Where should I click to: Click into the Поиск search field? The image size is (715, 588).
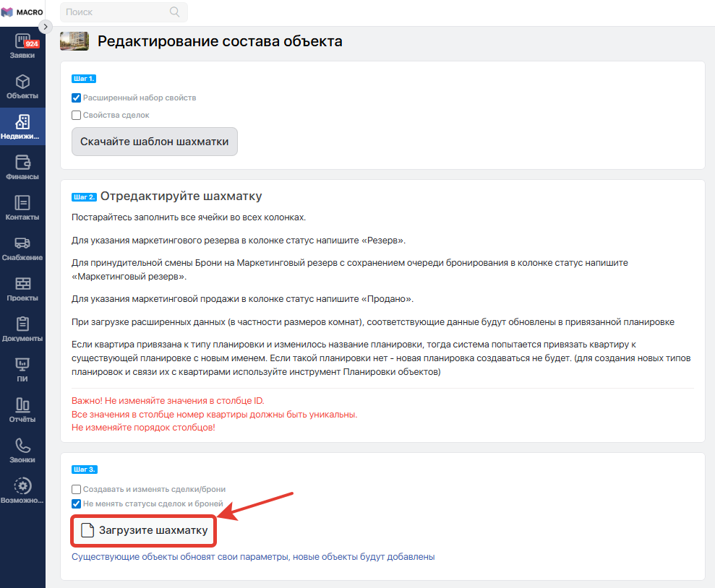(x=116, y=12)
